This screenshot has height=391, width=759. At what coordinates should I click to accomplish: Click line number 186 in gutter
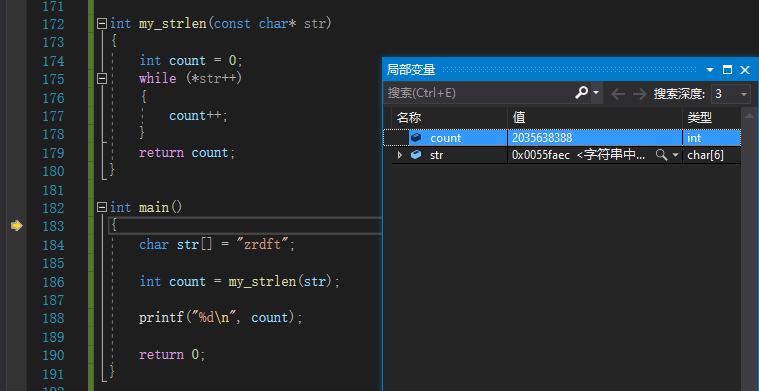(53, 282)
